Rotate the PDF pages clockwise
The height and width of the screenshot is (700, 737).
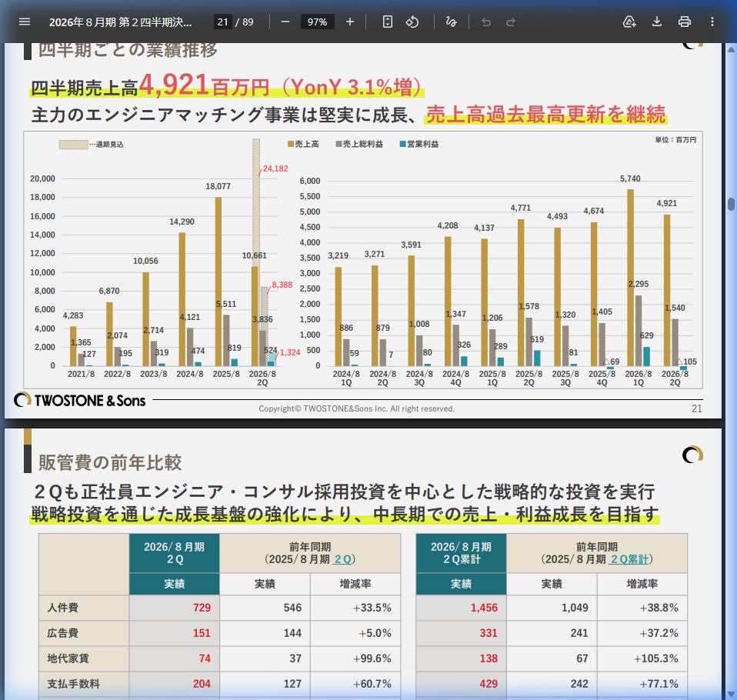tap(412, 22)
